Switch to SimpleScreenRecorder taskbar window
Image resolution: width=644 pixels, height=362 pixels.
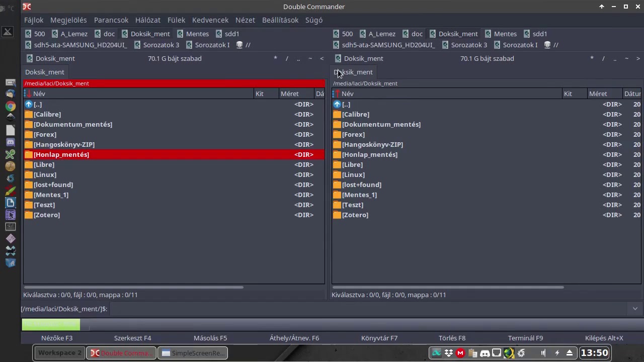click(193, 353)
